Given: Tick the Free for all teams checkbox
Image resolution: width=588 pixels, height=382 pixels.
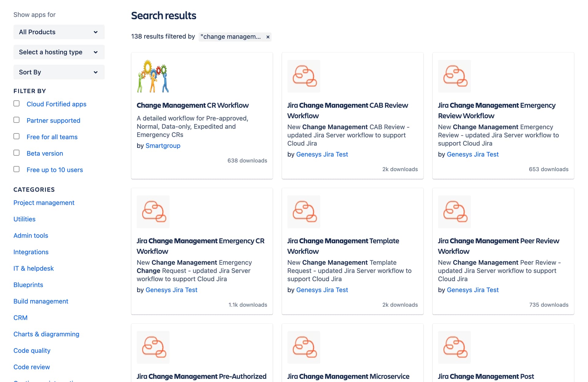Looking at the screenshot, I should point(17,137).
